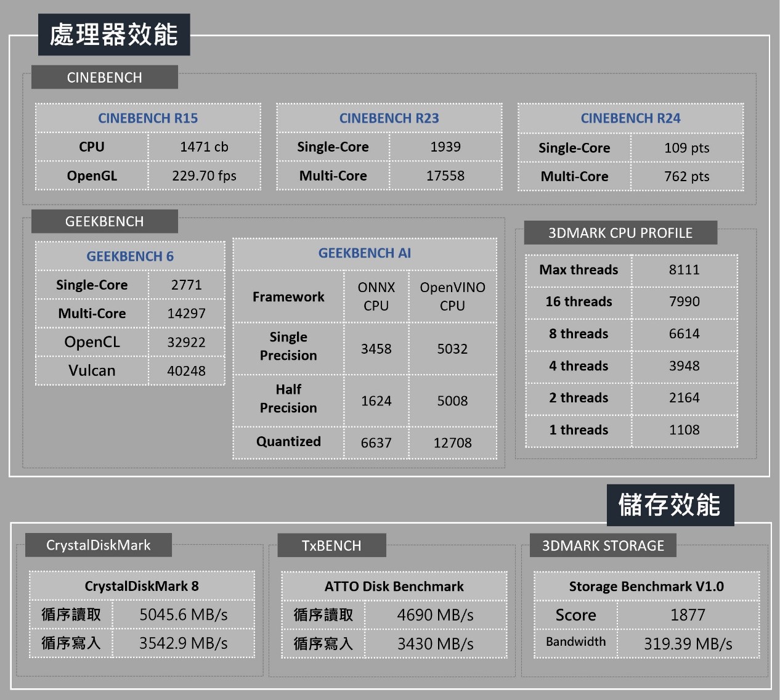
Task: Click the 8 threads score 6614
Action: pos(685,333)
